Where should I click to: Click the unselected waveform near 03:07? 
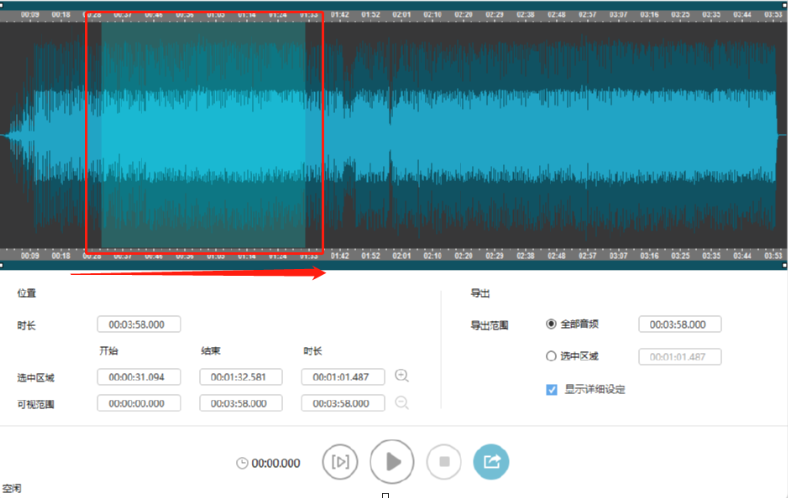[618, 135]
